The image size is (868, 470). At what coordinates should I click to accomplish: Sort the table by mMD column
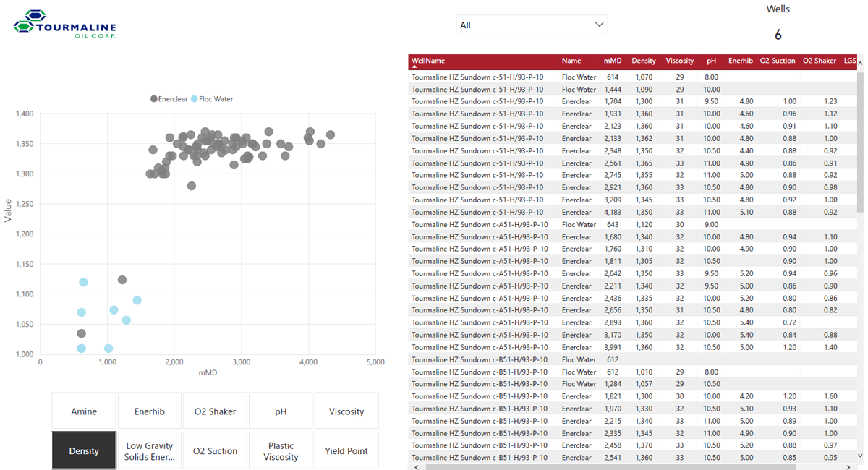612,61
